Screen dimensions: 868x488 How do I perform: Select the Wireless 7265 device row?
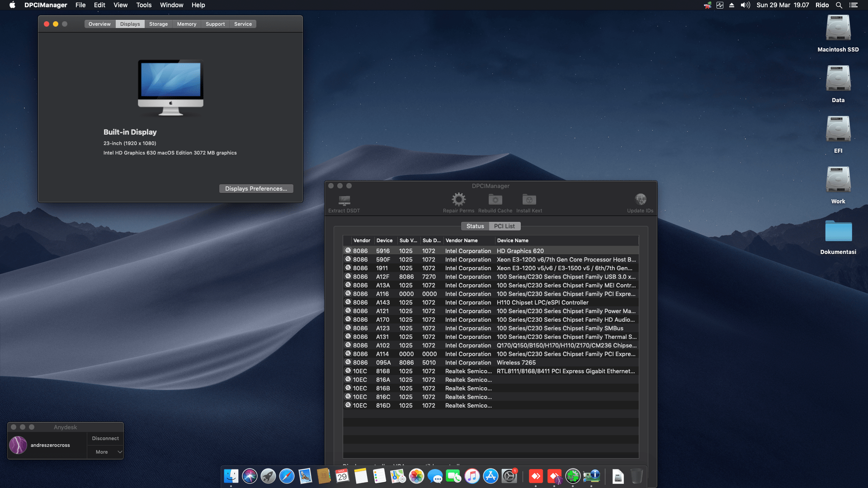coord(491,362)
